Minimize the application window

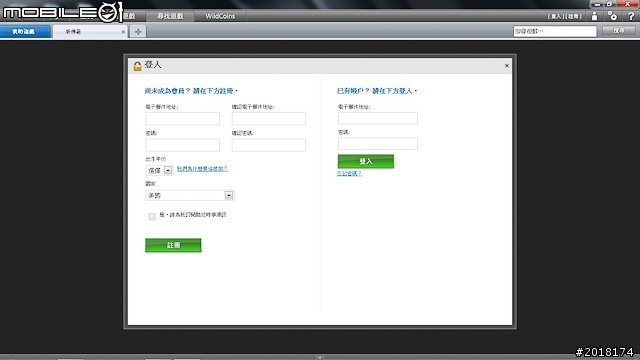(597, 4)
